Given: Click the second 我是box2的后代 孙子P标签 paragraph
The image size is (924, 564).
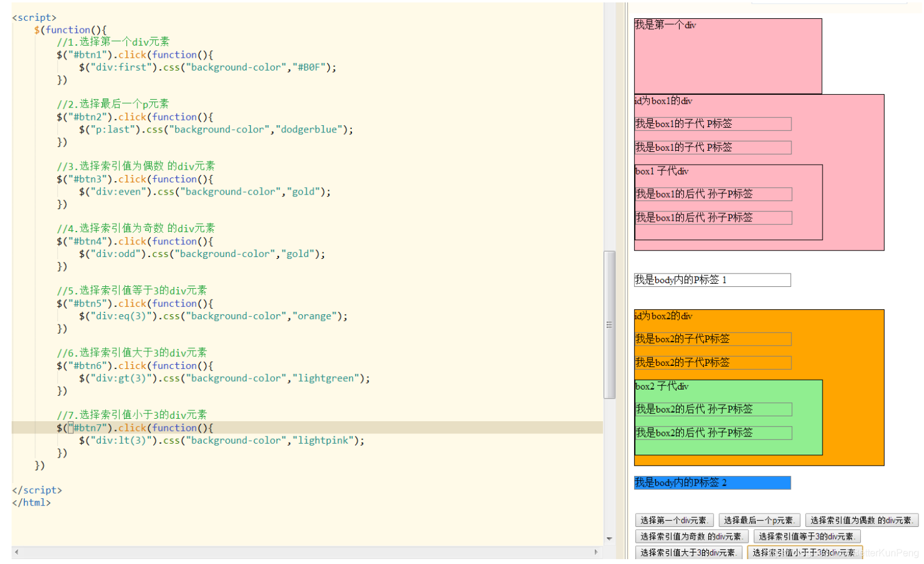Looking at the screenshot, I should pyautogui.click(x=714, y=433).
